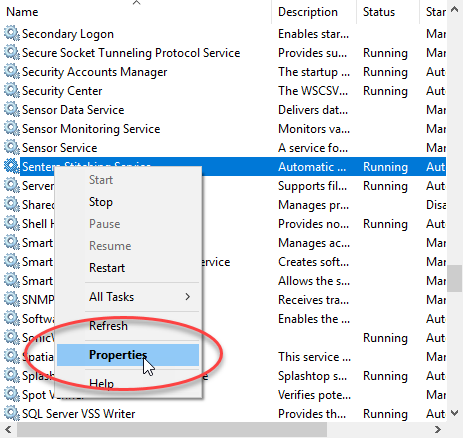Click the horizontal scrollbar right arrow
The height and width of the screenshot is (438, 463).
tap(438, 430)
